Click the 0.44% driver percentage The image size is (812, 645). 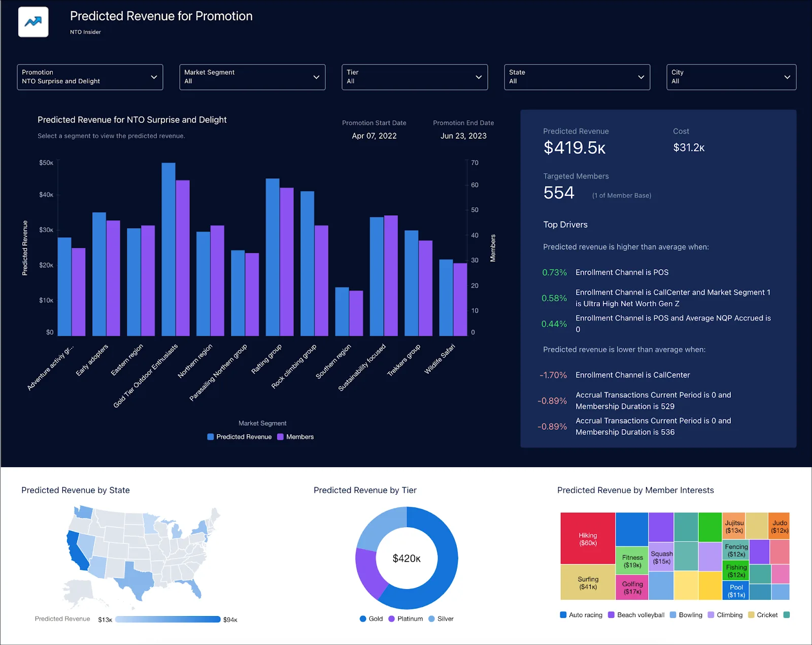coord(554,324)
